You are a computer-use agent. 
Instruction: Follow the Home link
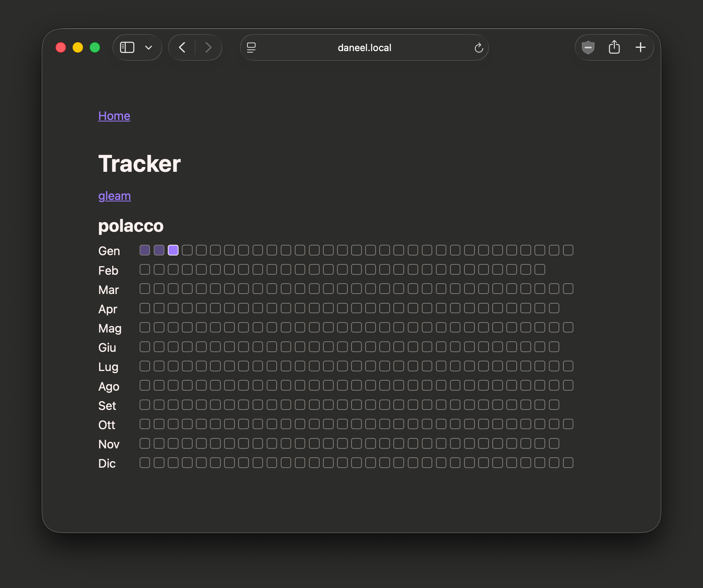coord(114,116)
